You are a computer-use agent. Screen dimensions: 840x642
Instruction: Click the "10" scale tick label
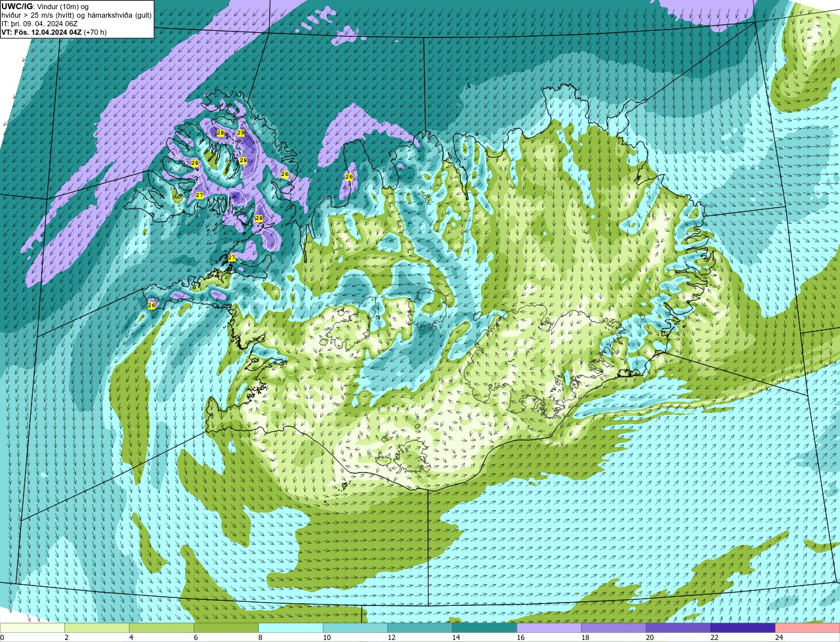click(x=326, y=637)
